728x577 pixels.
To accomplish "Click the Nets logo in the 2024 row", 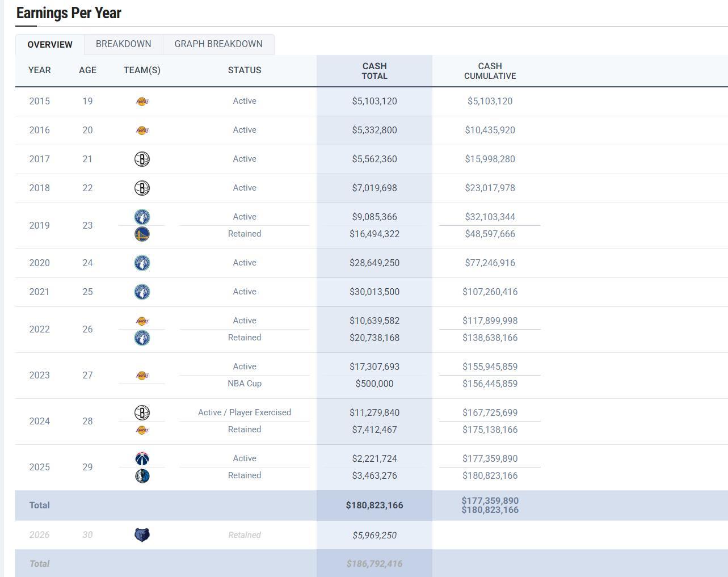I will click(142, 412).
